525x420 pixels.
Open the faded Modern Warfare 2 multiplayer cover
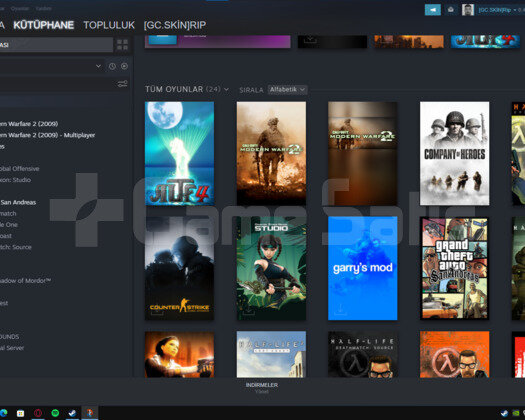(363, 153)
